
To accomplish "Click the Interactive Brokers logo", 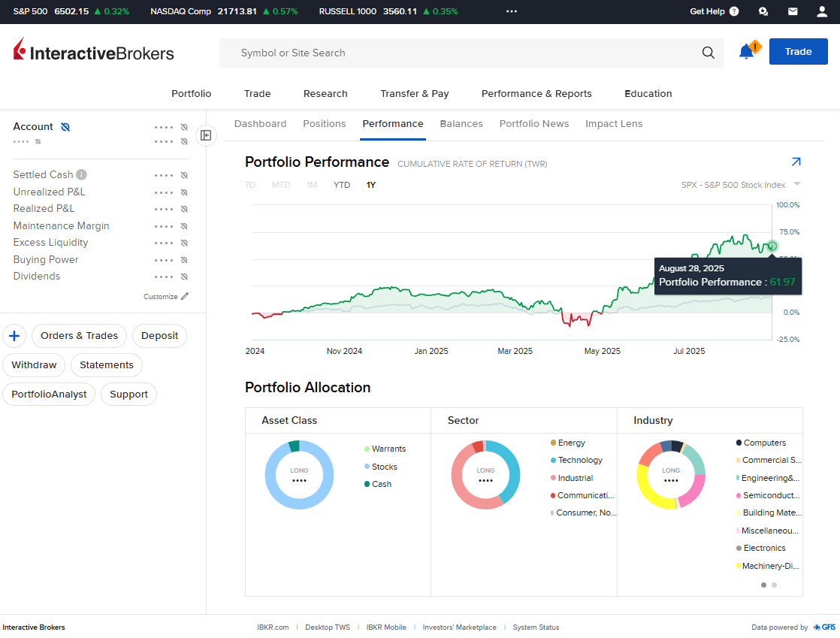I will pyautogui.click(x=94, y=51).
